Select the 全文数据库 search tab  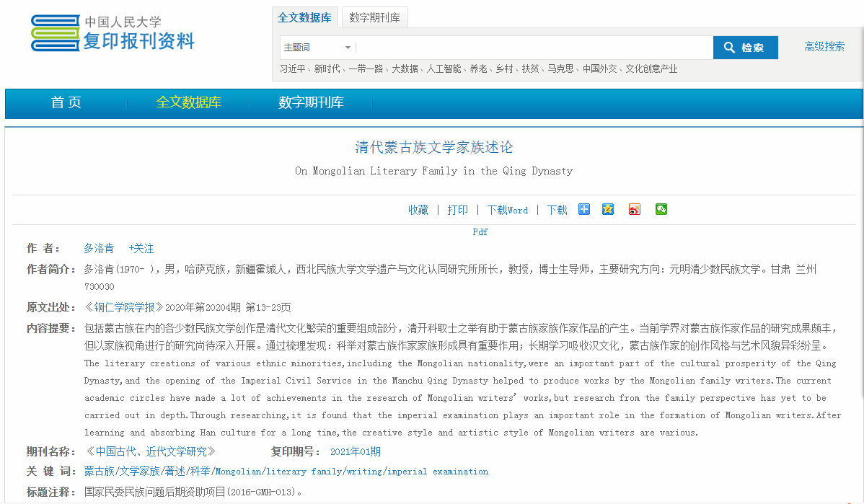304,18
